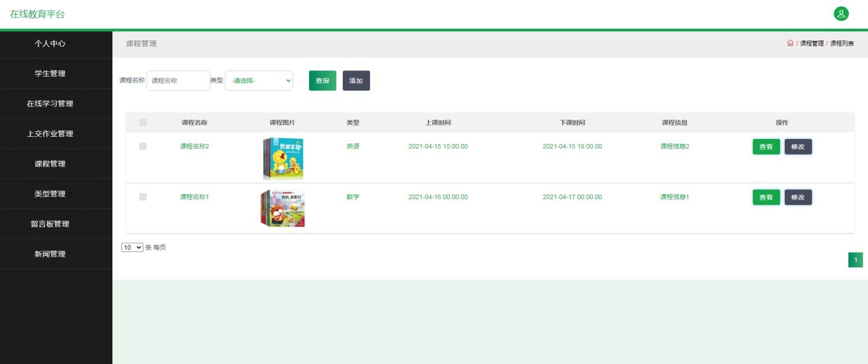View details with 查看 for 课程名称1
Screen dimensions: 868x364
(766, 197)
